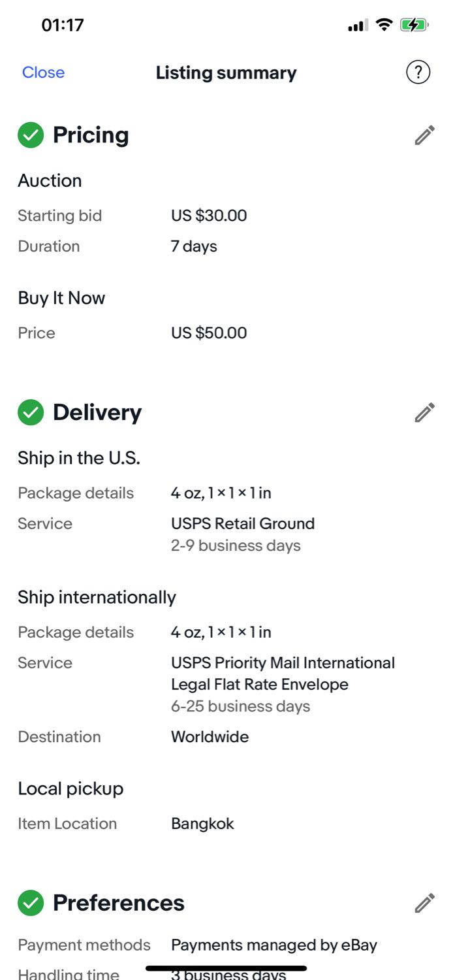Viewport: 453px width, 980px height.
Task: Tap the green checkmark beside Pricing
Action: click(31, 135)
